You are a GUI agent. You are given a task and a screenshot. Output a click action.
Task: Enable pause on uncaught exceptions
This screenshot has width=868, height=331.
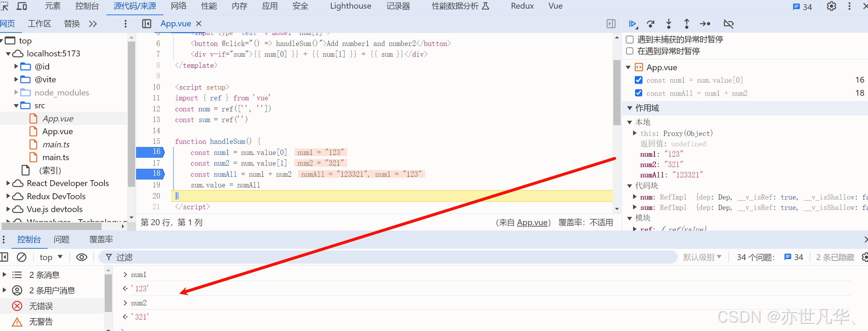tap(630, 39)
